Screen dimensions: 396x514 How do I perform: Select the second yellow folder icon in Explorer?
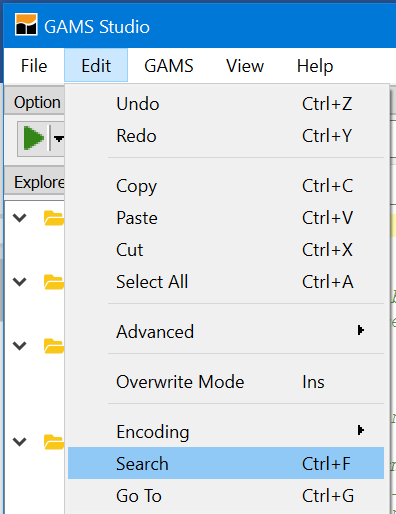(x=54, y=282)
